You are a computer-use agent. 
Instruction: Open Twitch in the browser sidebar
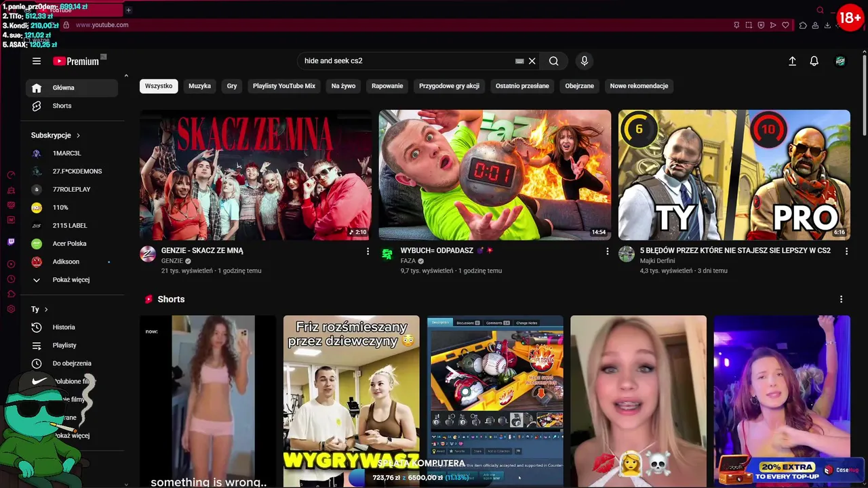[11, 242]
